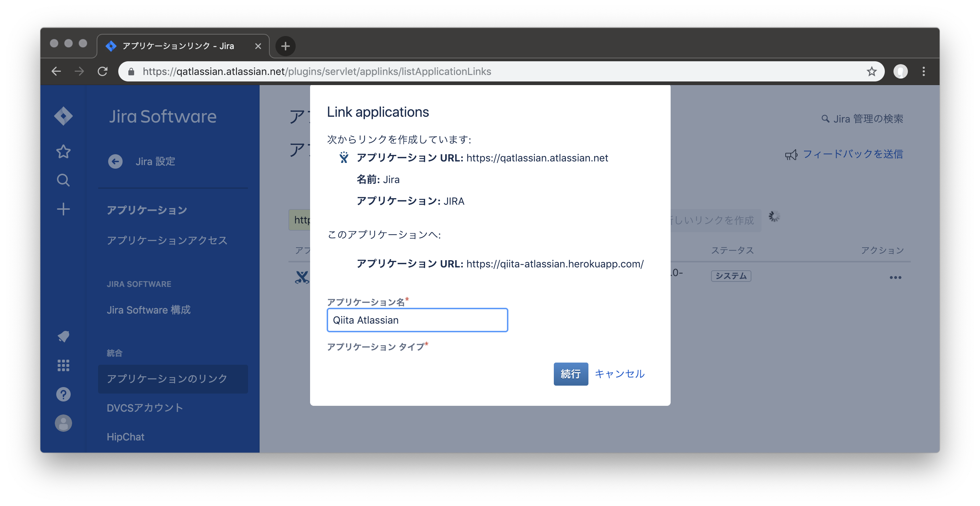Viewport: 980px width, 506px height.
Task: Click the キャンセル link in dialog
Action: coord(619,373)
